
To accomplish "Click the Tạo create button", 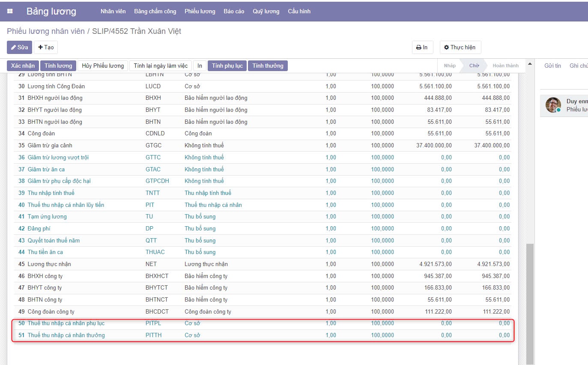I will coord(46,47).
